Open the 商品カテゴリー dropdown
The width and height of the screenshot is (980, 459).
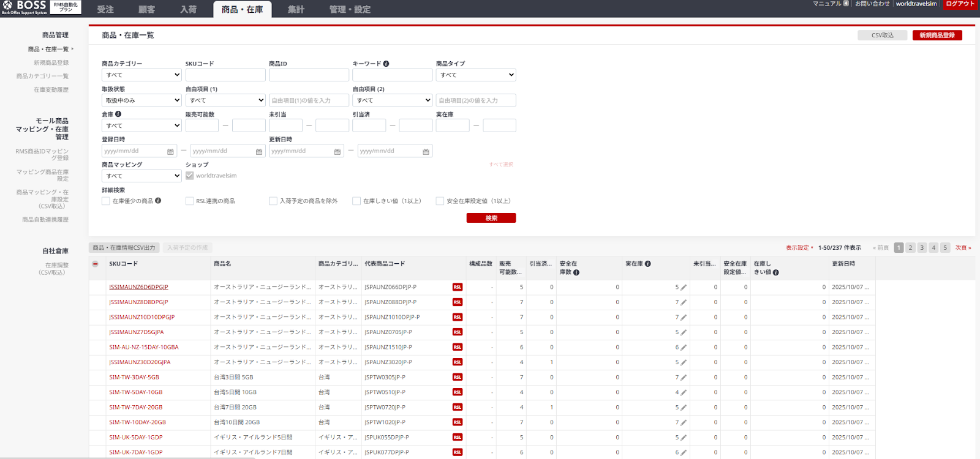[141, 75]
